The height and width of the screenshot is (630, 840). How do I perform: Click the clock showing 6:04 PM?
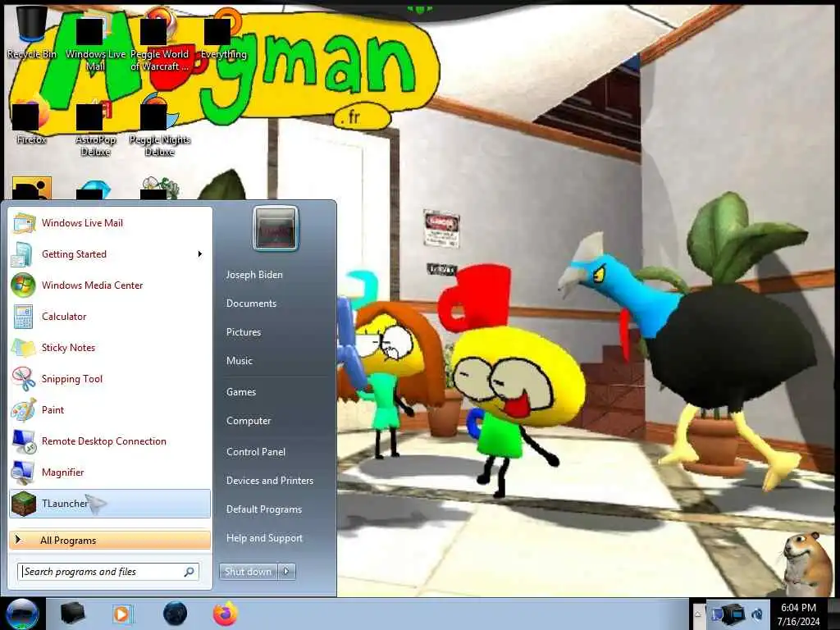[x=798, y=614]
